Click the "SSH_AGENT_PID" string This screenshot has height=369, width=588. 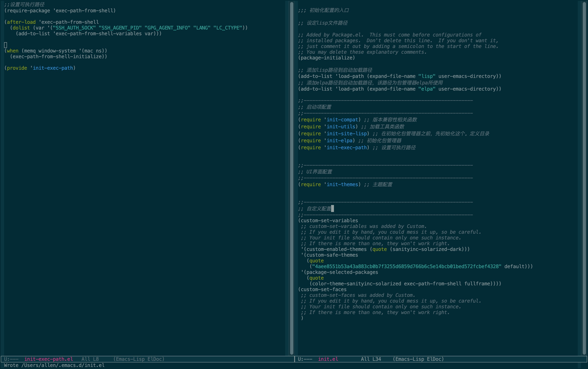pyautogui.click(x=120, y=28)
